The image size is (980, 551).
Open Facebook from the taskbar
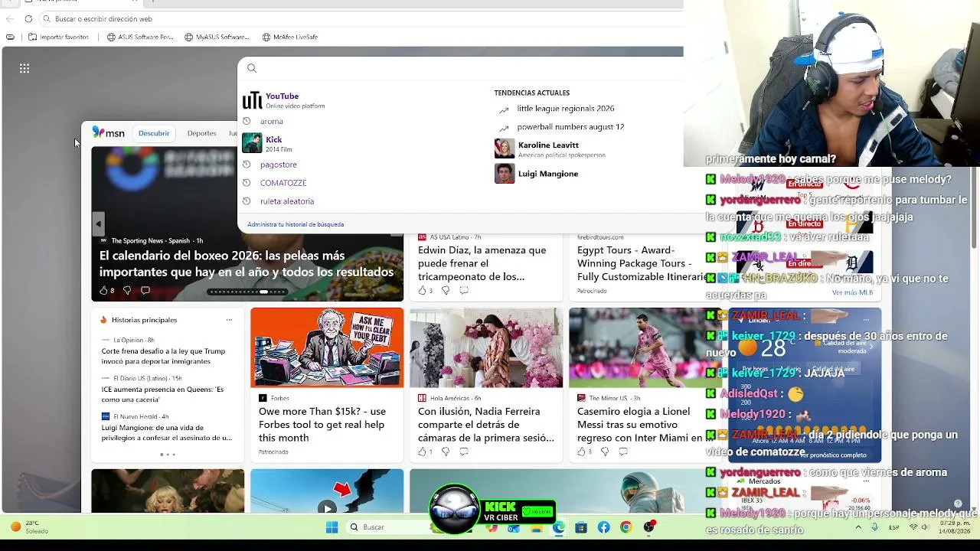(x=603, y=527)
